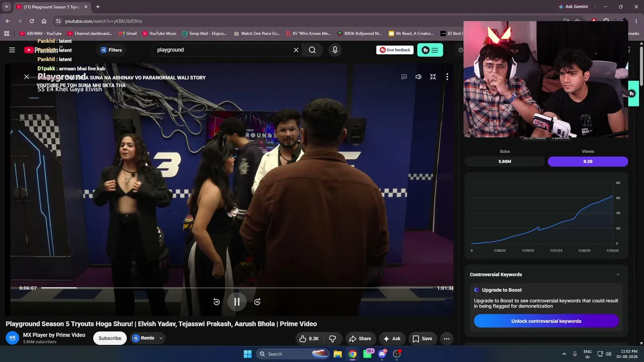Run the search with the magnifier icon
Viewport: 644px width, 362px height.
[312, 50]
